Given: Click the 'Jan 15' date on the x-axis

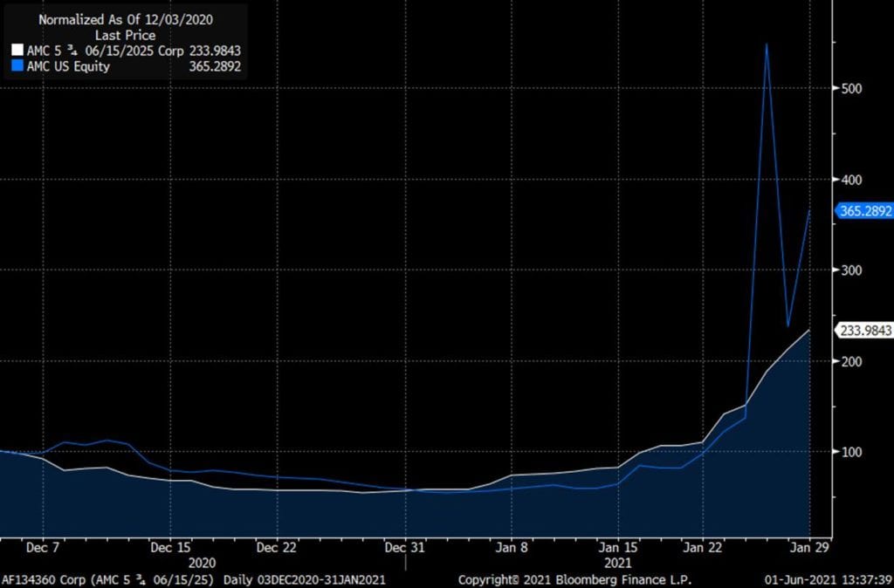Looking at the screenshot, I should point(618,548).
